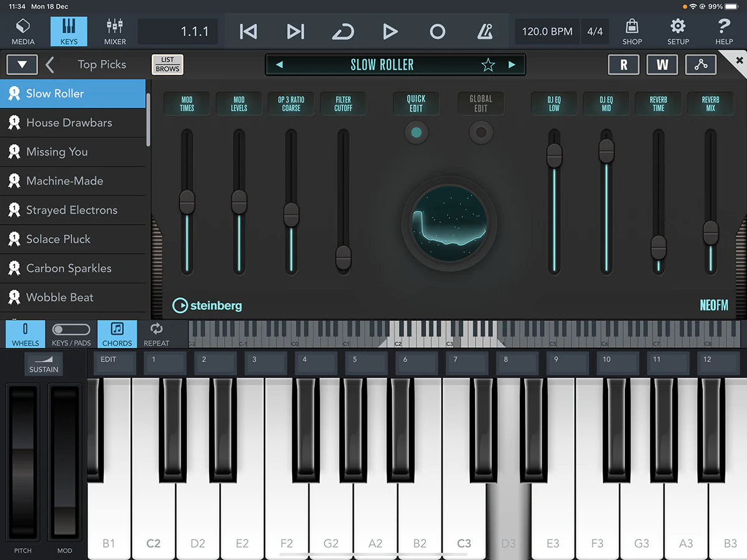Image resolution: width=747 pixels, height=560 pixels.
Task: Open the Mixer view
Action: click(115, 31)
